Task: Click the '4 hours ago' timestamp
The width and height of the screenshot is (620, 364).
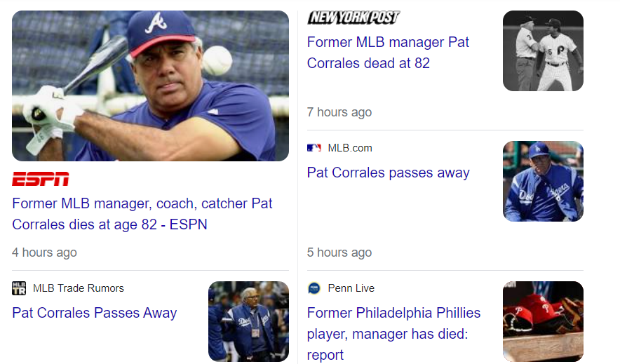Action: [44, 252]
